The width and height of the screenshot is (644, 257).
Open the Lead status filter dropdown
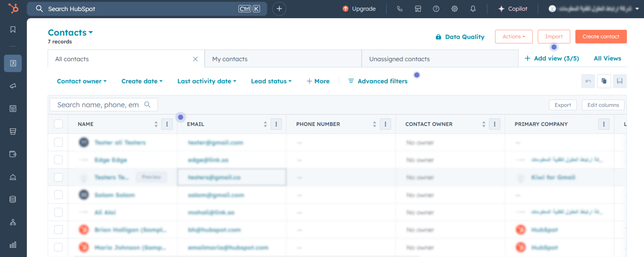click(271, 81)
